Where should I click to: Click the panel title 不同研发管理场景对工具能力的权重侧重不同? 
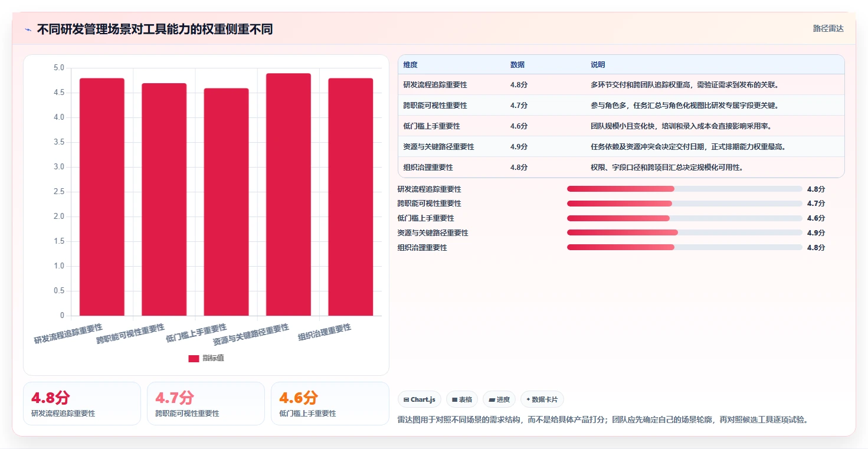click(x=155, y=30)
